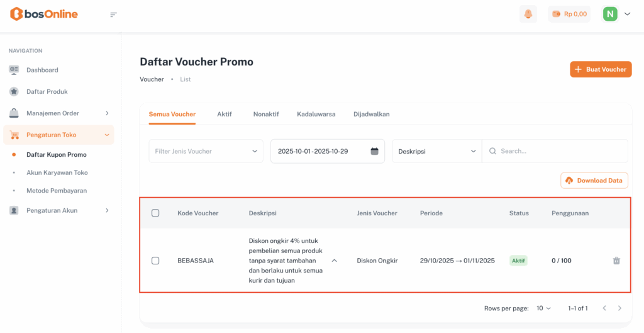Delete the BEBASSAJA voucher via trash icon
644x333 pixels.
[616, 261]
